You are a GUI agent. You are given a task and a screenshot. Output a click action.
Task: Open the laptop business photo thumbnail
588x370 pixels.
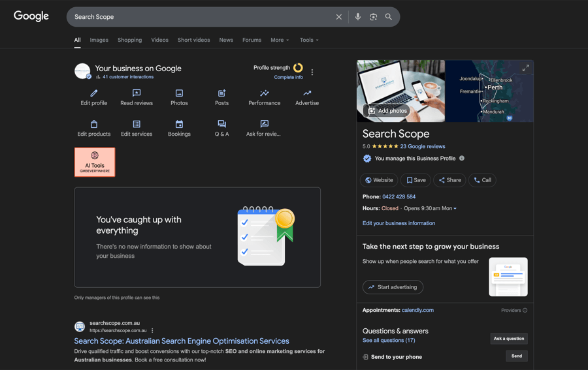(x=401, y=91)
